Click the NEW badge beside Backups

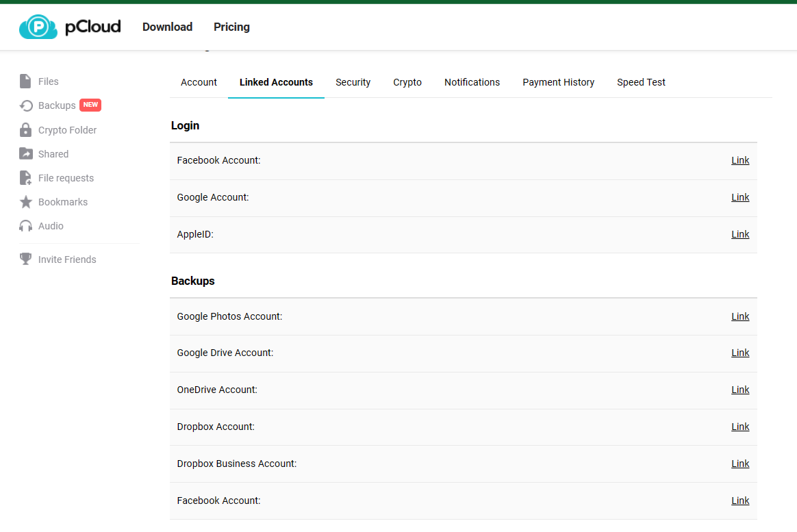90,105
